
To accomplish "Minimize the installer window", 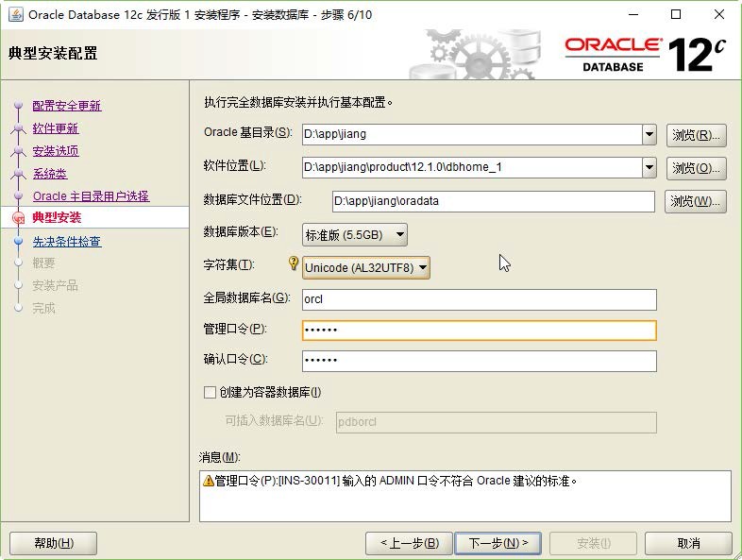I will pos(633,15).
